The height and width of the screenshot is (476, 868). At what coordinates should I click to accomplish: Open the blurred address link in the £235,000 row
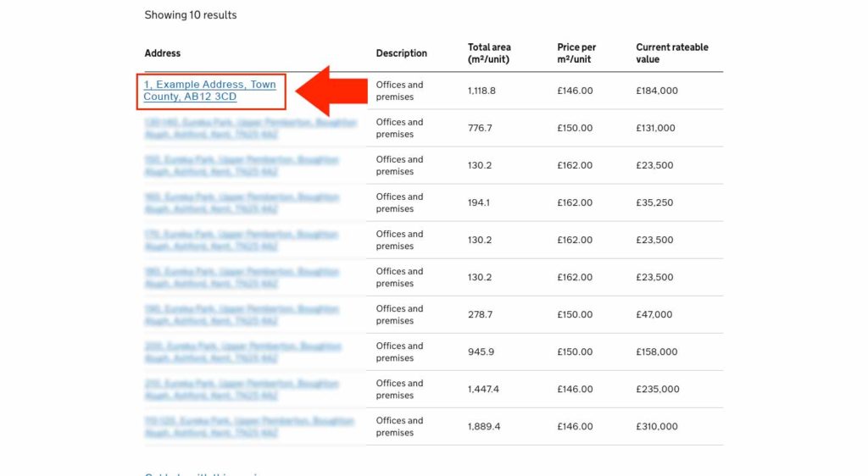pyautogui.click(x=242, y=390)
